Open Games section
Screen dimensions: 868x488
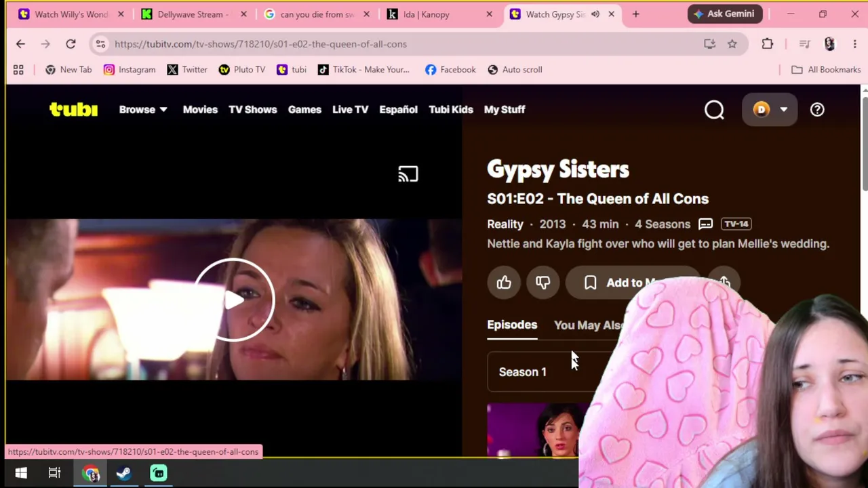304,110
